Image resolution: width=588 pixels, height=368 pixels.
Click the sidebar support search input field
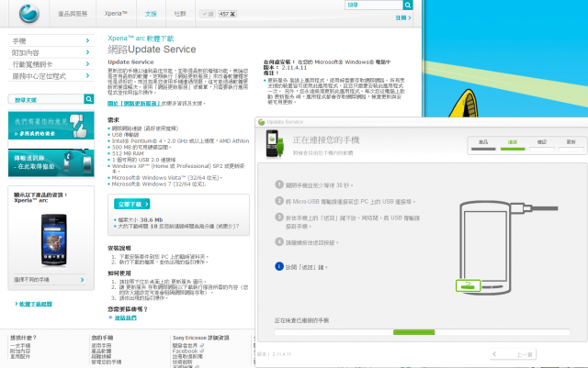click(46, 99)
